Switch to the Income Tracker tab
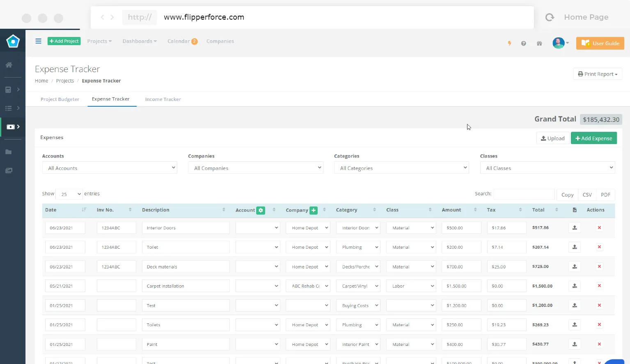This screenshot has width=630, height=364. tap(163, 99)
